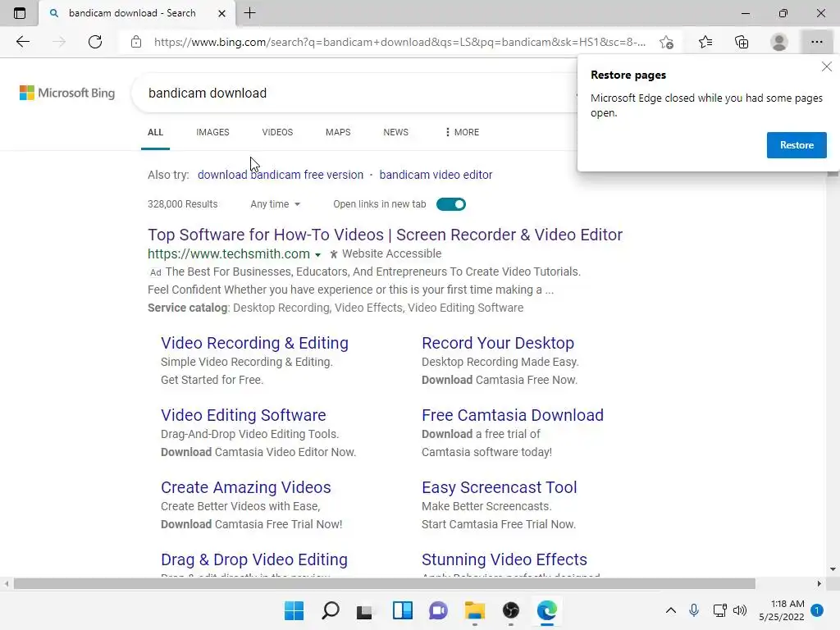Open Edge Settings and more menu
Screen dimensions: 840x630
[x=816, y=42]
